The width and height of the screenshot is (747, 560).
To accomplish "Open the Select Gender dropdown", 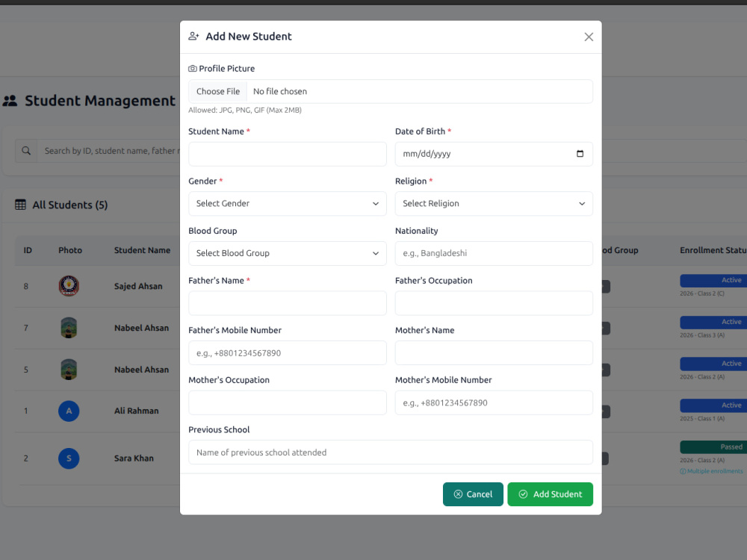I will [288, 203].
